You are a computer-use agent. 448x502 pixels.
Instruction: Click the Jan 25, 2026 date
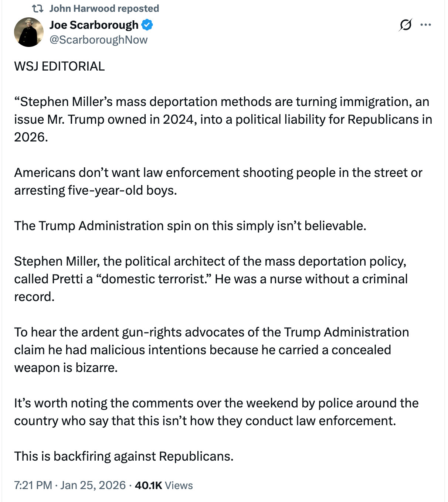93,485
